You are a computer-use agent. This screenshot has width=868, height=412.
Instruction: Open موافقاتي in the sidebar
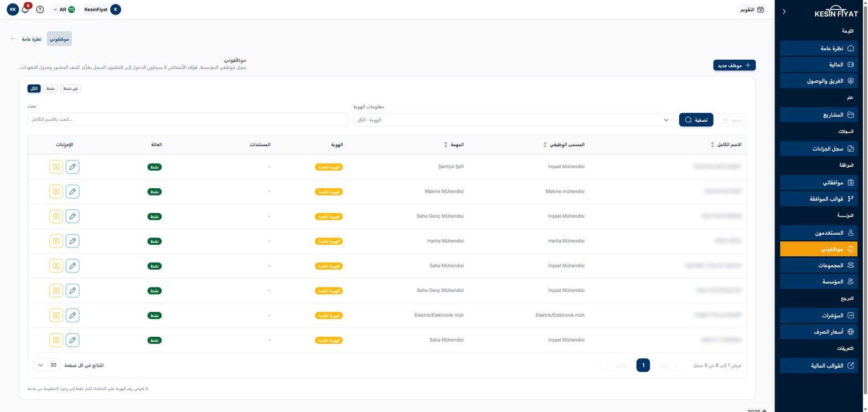819,182
